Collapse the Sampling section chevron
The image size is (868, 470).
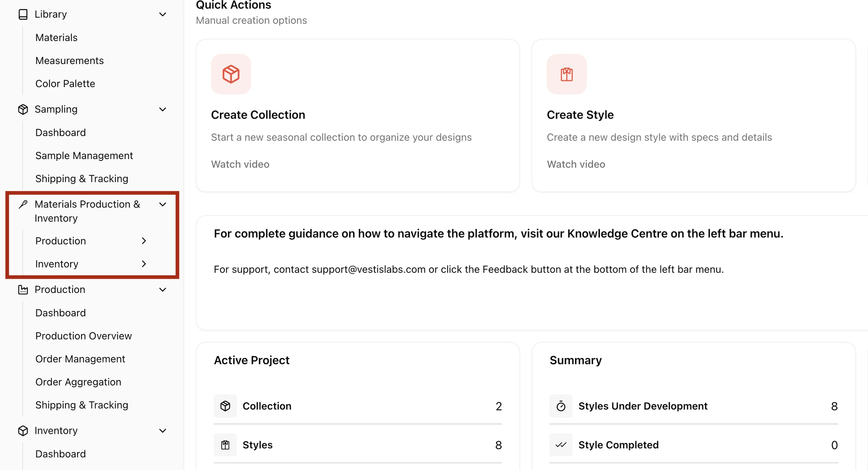(163, 109)
